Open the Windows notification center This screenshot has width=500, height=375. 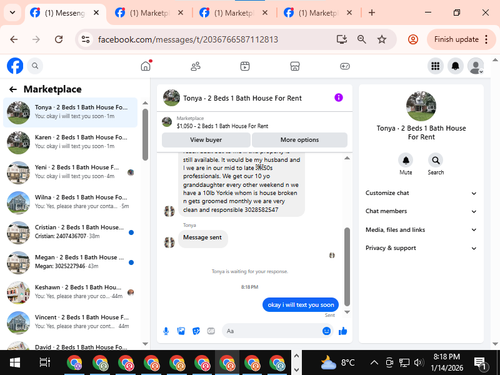[481, 363]
